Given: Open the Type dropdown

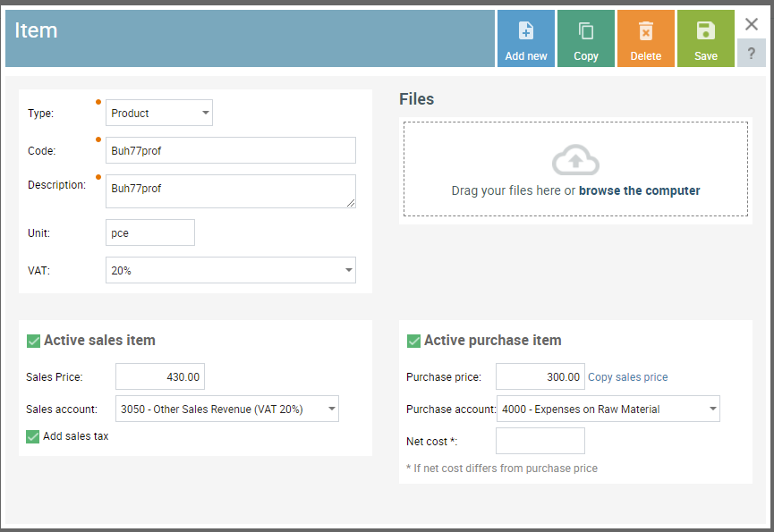Looking at the screenshot, I should coord(159,114).
